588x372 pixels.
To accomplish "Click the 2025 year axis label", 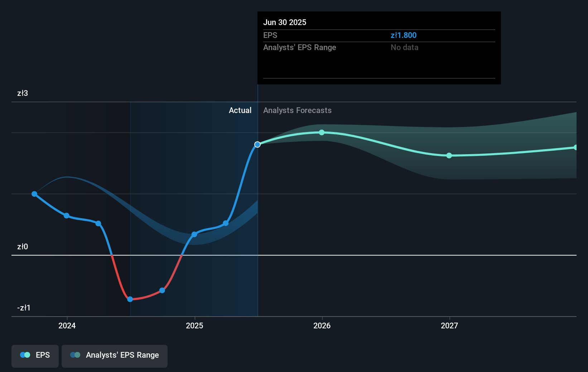I will pyautogui.click(x=194, y=326).
